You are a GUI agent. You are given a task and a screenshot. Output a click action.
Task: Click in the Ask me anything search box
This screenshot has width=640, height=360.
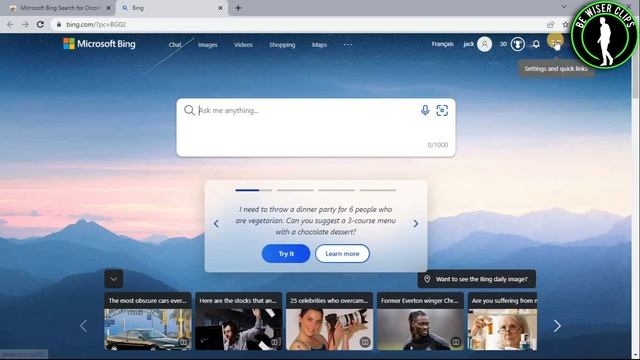tap(316, 127)
